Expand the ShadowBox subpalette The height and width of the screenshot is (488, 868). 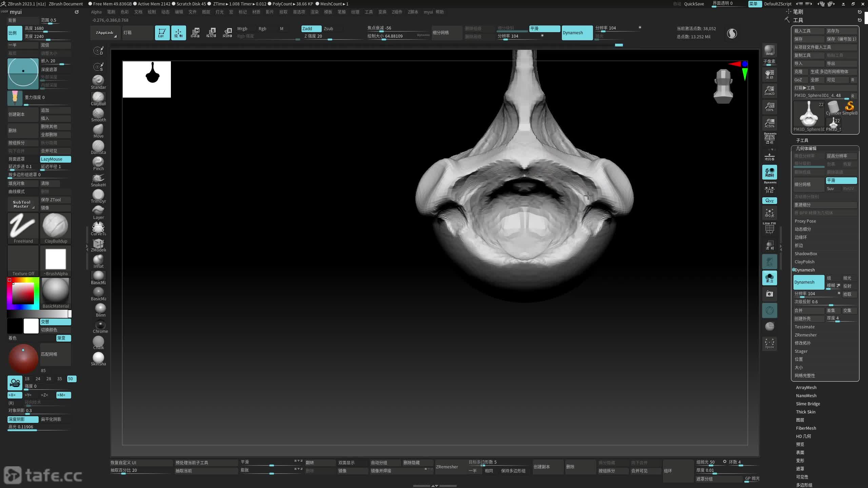[806, 253]
